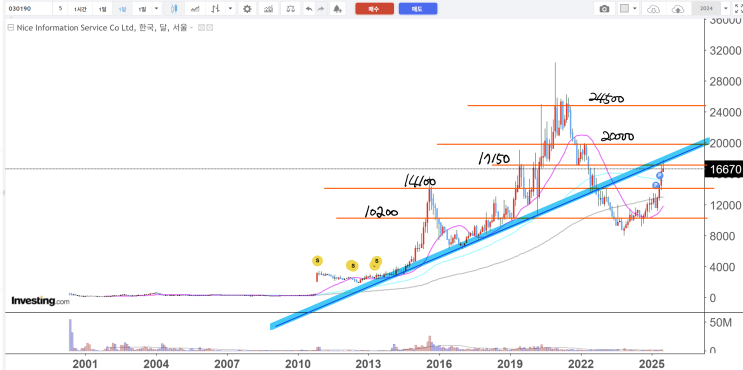Open chart settings gear icon
743x370 pixels.
click(247, 9)
